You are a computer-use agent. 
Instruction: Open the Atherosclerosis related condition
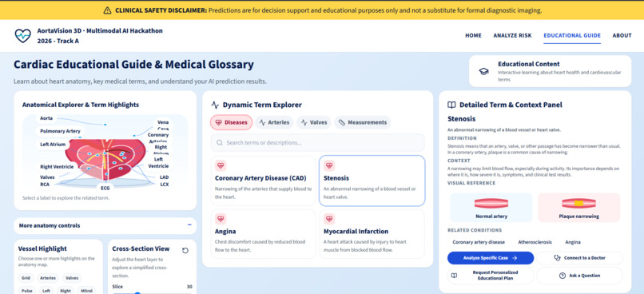[x=535, y=242]
